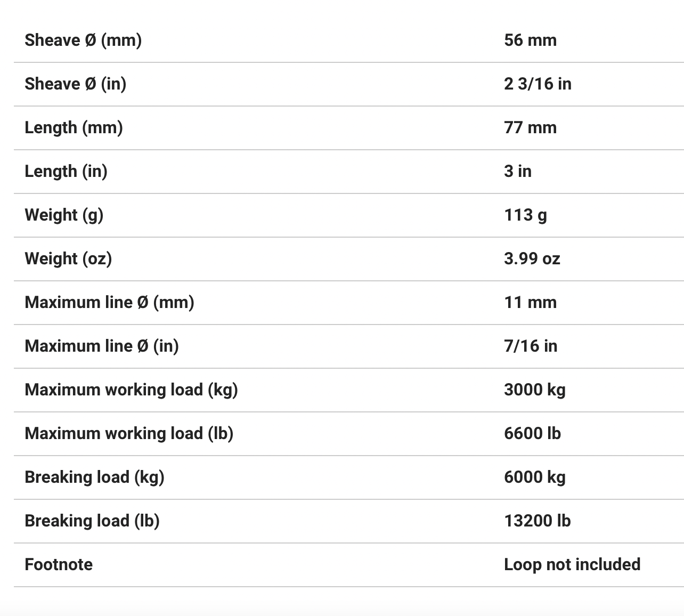This screenshot has height=616, width=684.
Task: Click the Weight (oz) row label
Action: pyautogui.click(x=68, y=258)
